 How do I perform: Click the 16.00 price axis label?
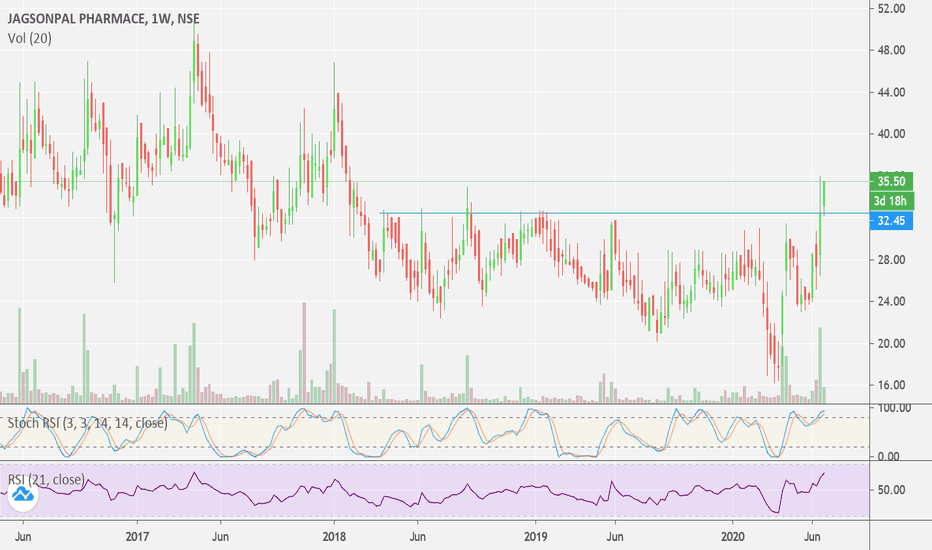[891, 385]
